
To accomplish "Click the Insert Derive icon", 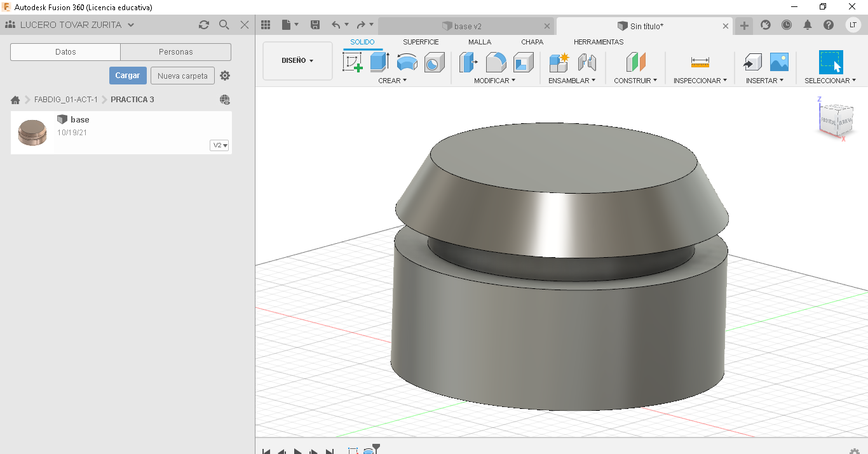I will [752, 62].
